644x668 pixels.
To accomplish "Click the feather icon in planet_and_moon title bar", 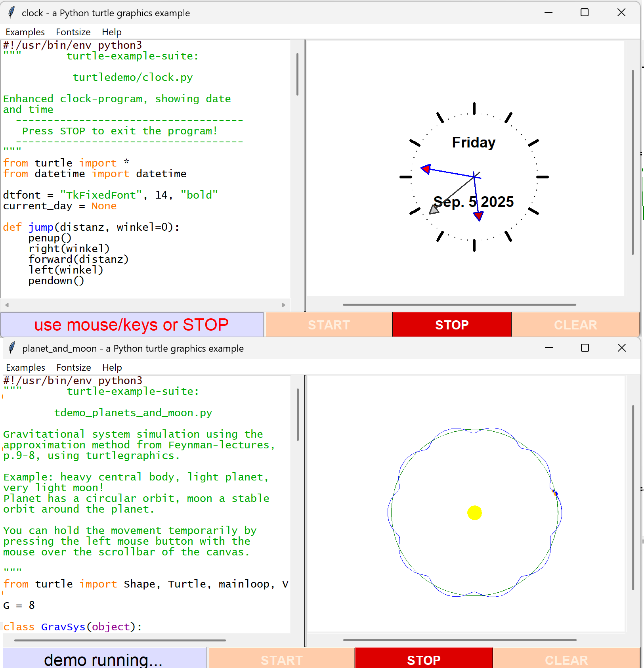I will pyautogui.click(x=12, y=348).
